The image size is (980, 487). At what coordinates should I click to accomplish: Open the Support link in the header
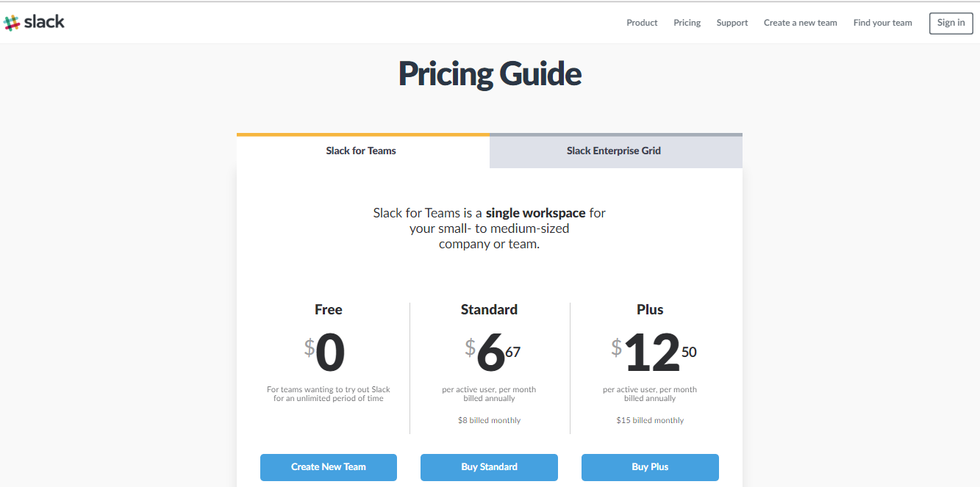[732, 23]
